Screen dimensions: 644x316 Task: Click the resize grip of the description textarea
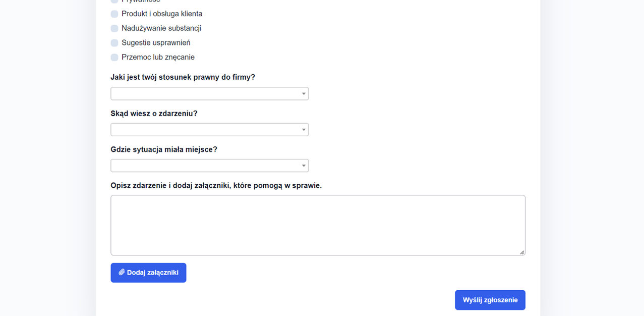click(522, 252)
